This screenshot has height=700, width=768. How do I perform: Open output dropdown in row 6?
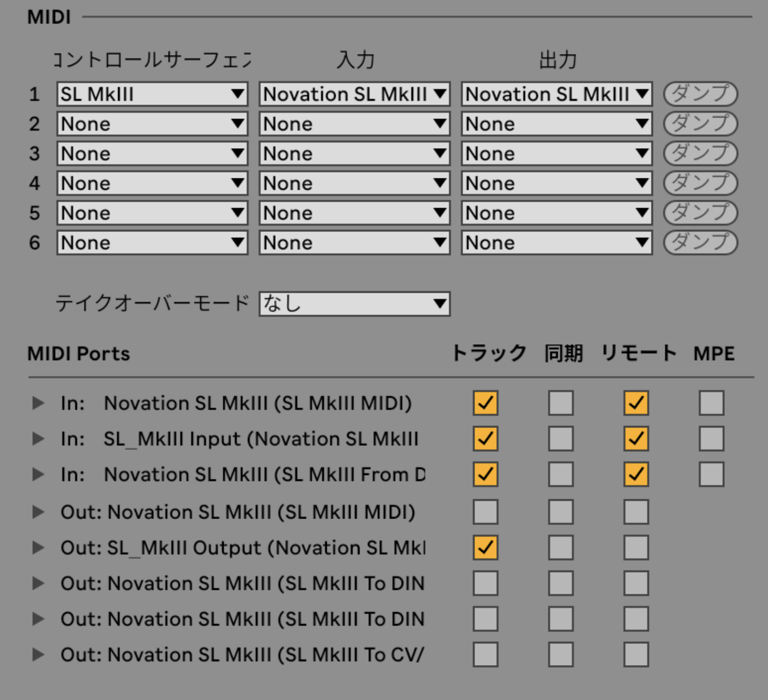tap(557, 243)
